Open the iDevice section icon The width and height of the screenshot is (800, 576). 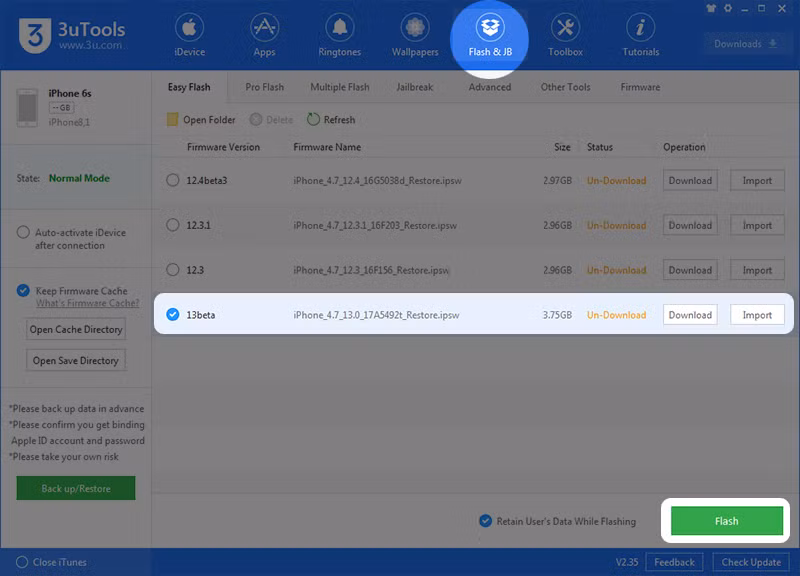coord(189,28)
